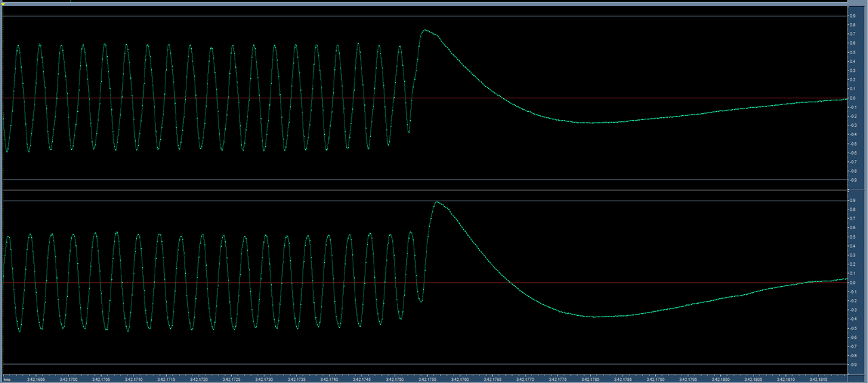Click the tallest peak of the lower channel waveform
This screenshot has height=383, width=868.
pos(437,202)
